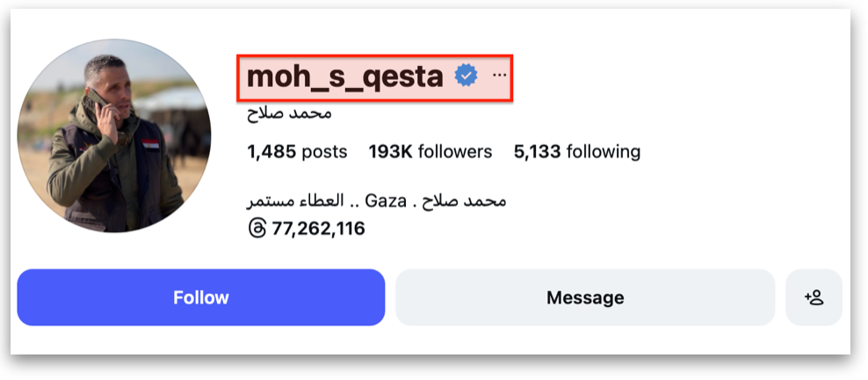Open the Message button

(x=585, y=297)
